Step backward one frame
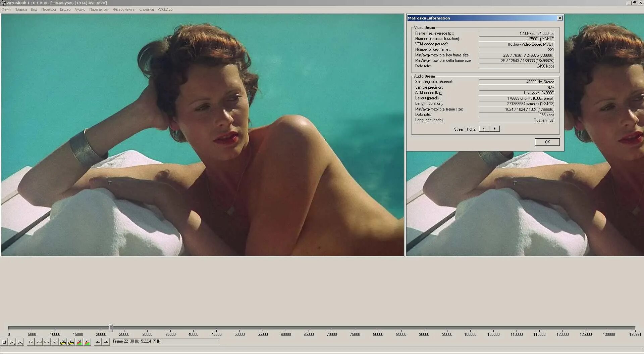 [39, 342]
